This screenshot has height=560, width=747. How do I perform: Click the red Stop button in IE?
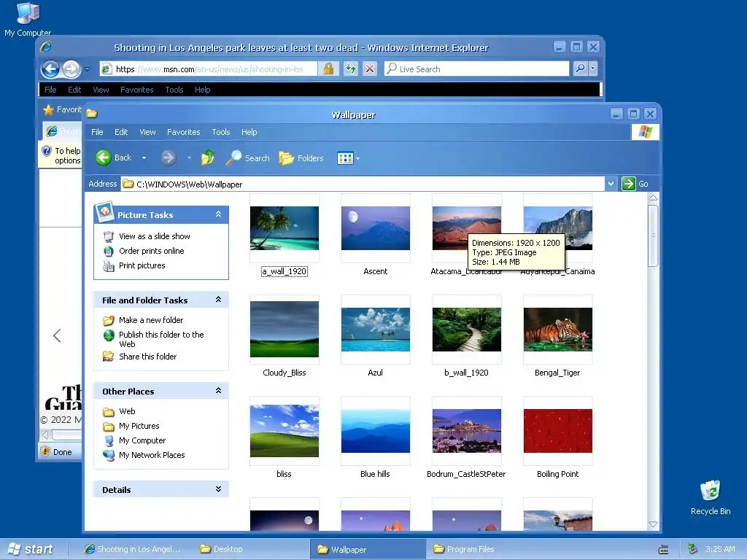[x=370, y=69]
